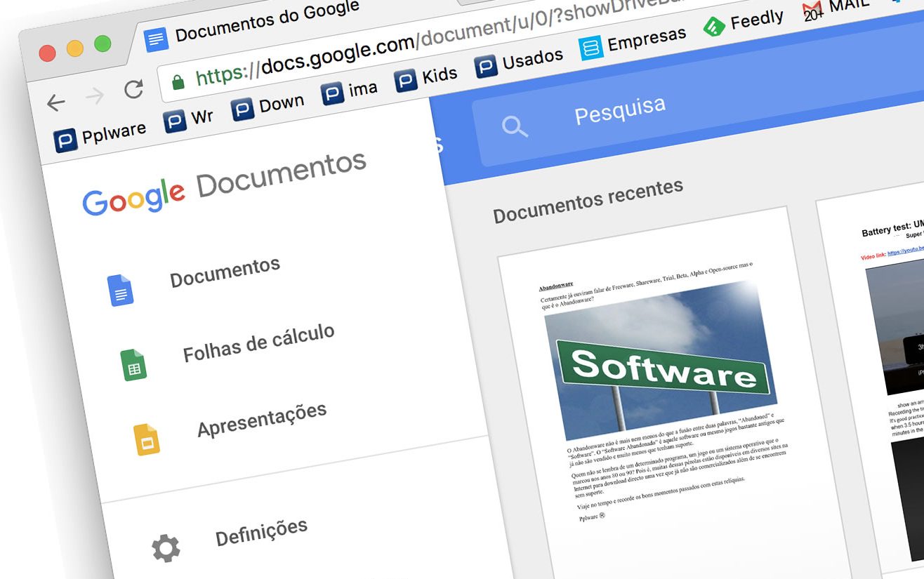Click the Usados bookmark P icon

tap(486, 67)
